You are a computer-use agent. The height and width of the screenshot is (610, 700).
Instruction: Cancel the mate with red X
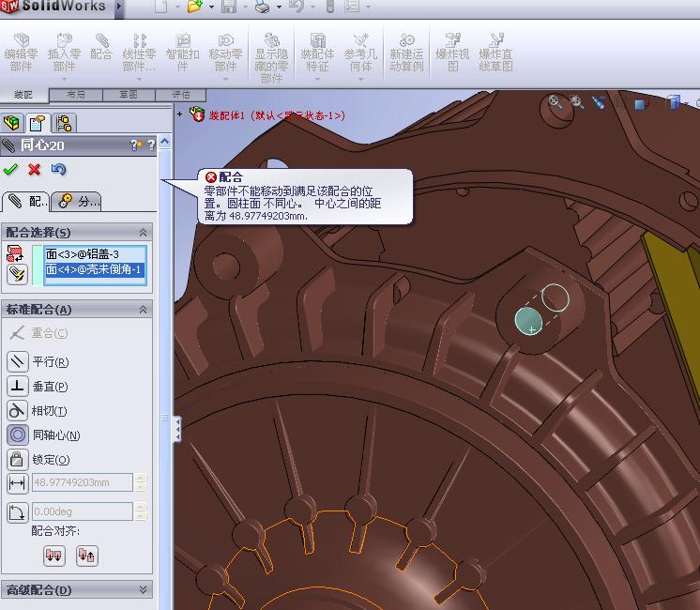point(35,170)
